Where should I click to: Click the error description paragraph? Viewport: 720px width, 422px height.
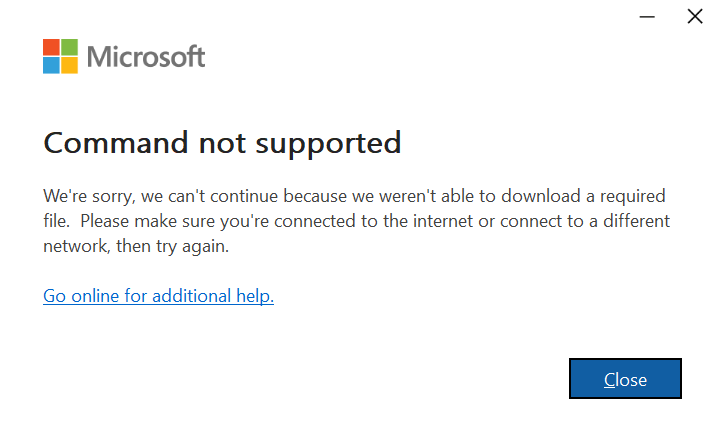pyautogui.click(x=356, y=221)
